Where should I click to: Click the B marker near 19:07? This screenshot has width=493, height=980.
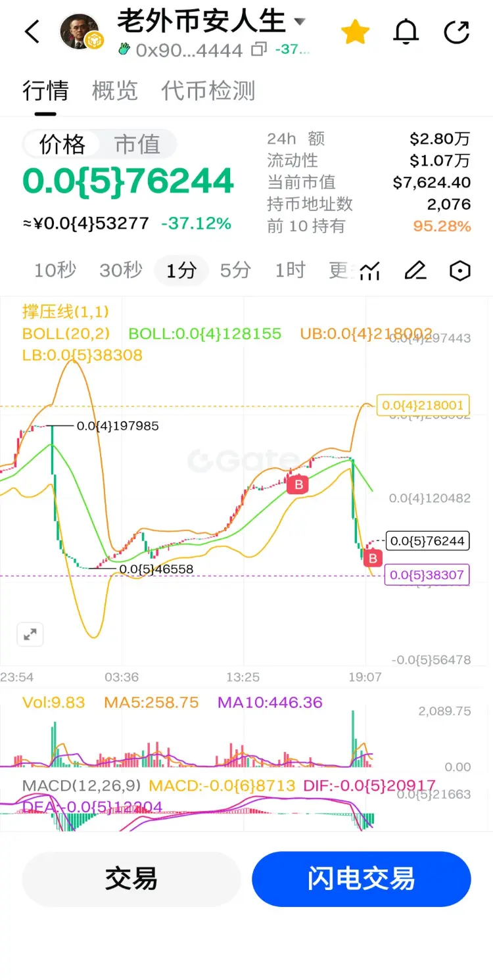coord(373,559)
